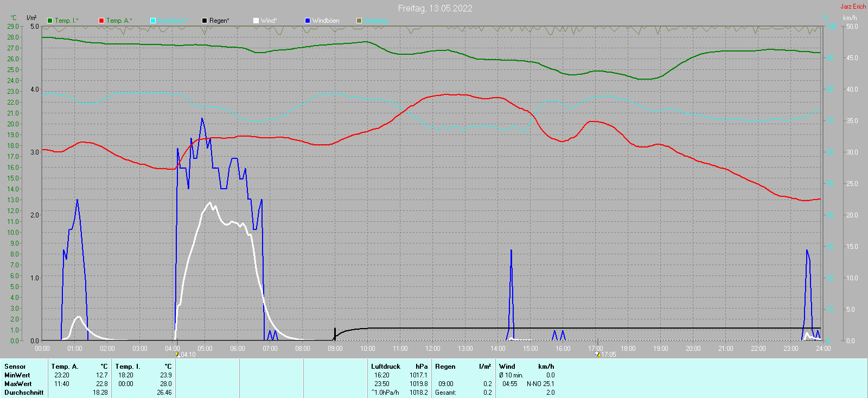Click the maximum pressure value '1019.8'
Image resolution: width=868 pixels, height=398 pixels.
pyautogui.click(x=419, y=384)
